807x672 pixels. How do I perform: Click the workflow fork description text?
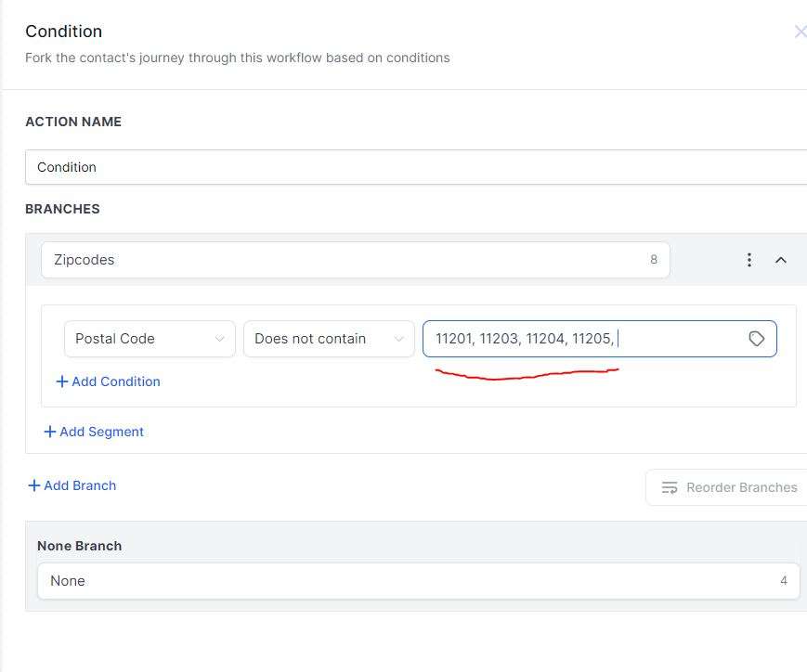(237, 58)
